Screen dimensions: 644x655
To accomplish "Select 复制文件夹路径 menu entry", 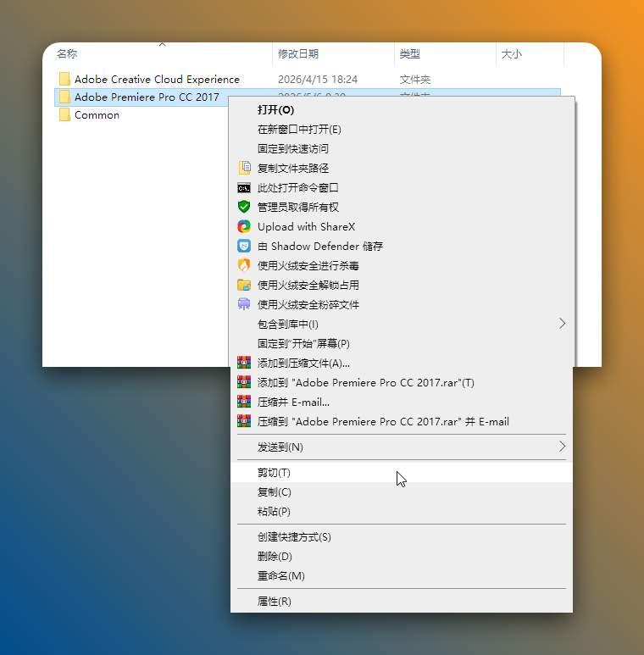I will [x=402, y=169].
